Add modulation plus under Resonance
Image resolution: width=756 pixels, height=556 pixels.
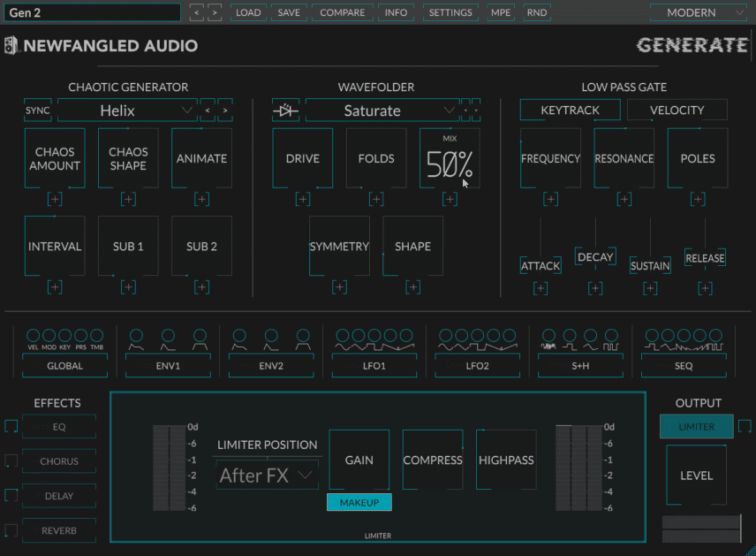coord(624,199)
